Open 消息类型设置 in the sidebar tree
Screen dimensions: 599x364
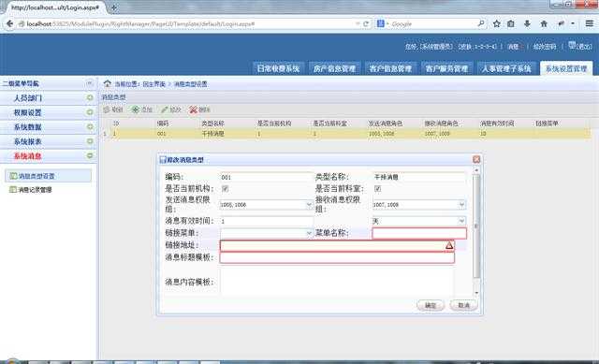point(49,176)
